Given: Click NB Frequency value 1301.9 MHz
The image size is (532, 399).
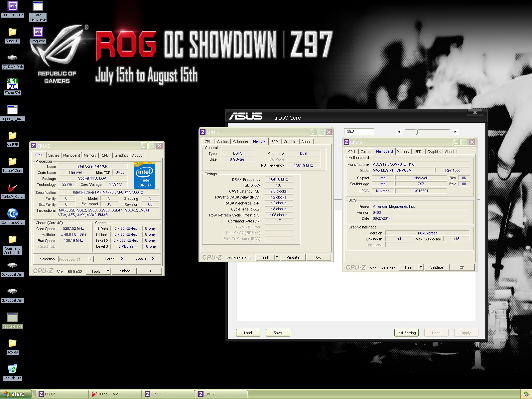Looking at the screenshot, I should (304, 165).
